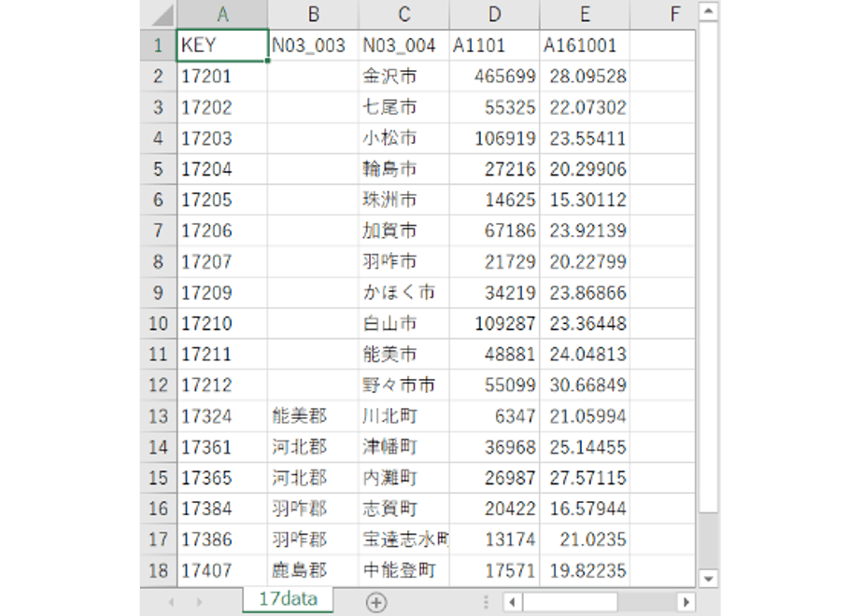The image size is (863, 616).
Task: Select cell 白山市
Action: point(404,323)
